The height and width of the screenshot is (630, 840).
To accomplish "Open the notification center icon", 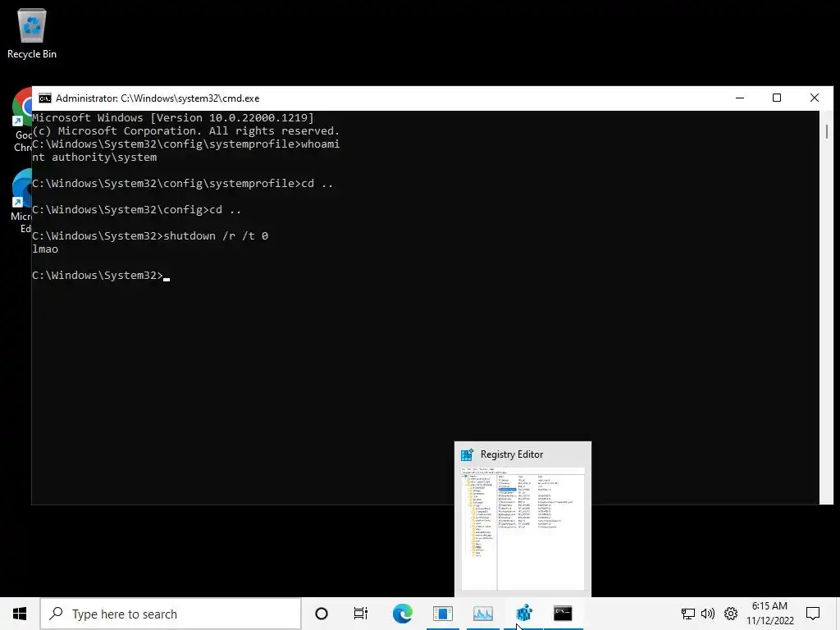I will [x=813, y=614].
